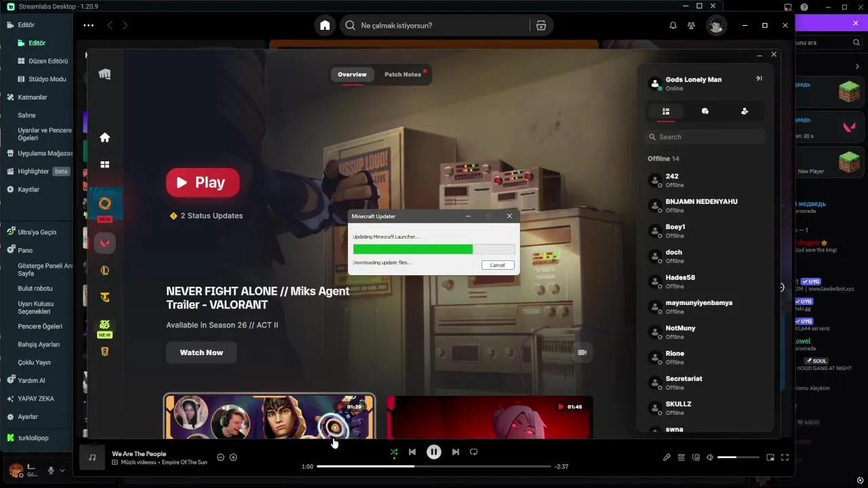The image size is (868, 488).
Task: Click Watch Now button
Action: click(x=201, y=352)
